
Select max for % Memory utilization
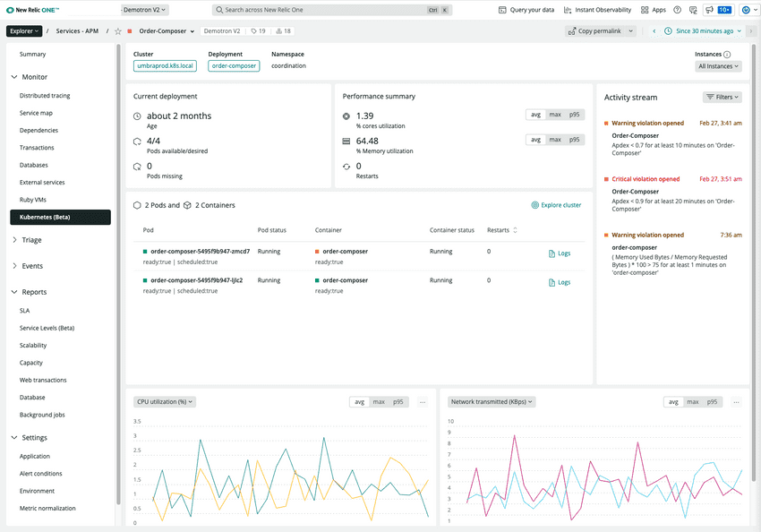point(555,140)
